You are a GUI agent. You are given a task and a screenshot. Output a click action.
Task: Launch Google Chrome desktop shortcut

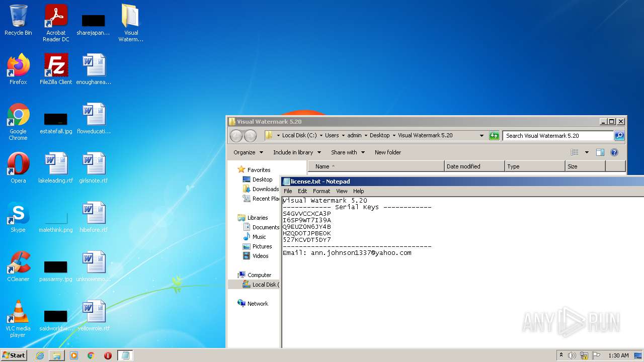point(18,121)
